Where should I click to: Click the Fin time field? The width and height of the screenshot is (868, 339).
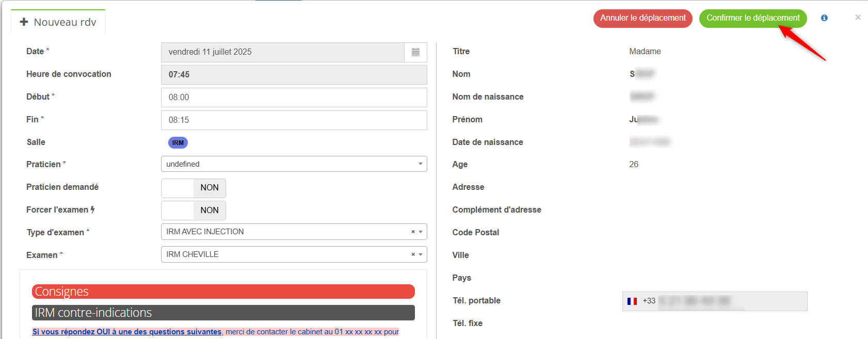[294, 120]
